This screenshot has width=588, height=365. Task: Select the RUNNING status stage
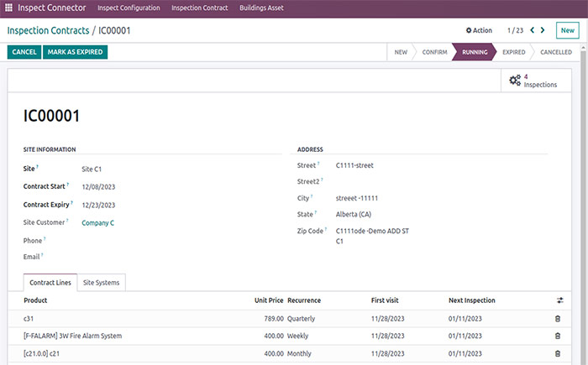point(475,52)
